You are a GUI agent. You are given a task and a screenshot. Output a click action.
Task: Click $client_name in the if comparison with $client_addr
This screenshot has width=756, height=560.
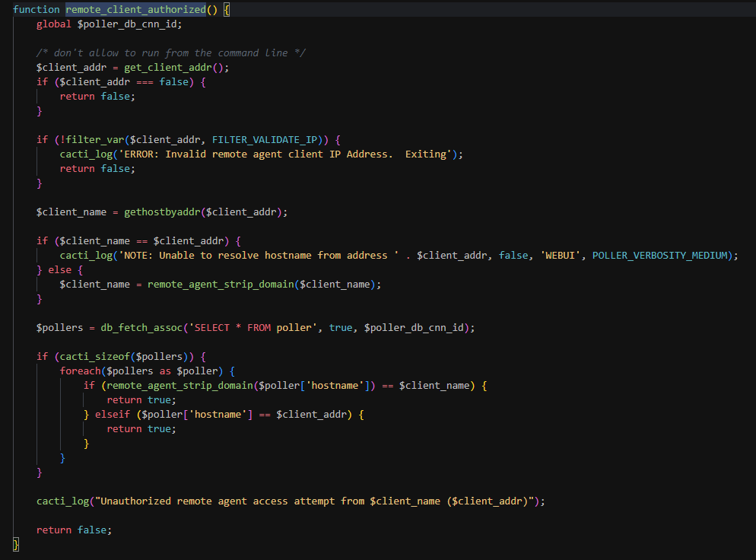[94, 241]
